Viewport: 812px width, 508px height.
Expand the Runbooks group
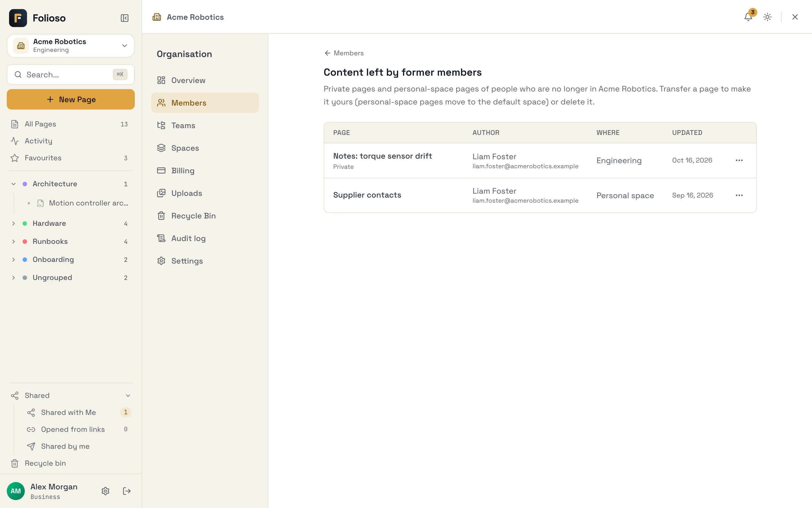(14, 242)
